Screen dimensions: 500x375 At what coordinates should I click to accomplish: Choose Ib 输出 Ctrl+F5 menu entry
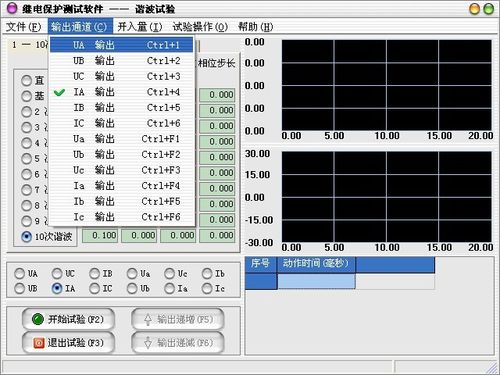(122, 201)
